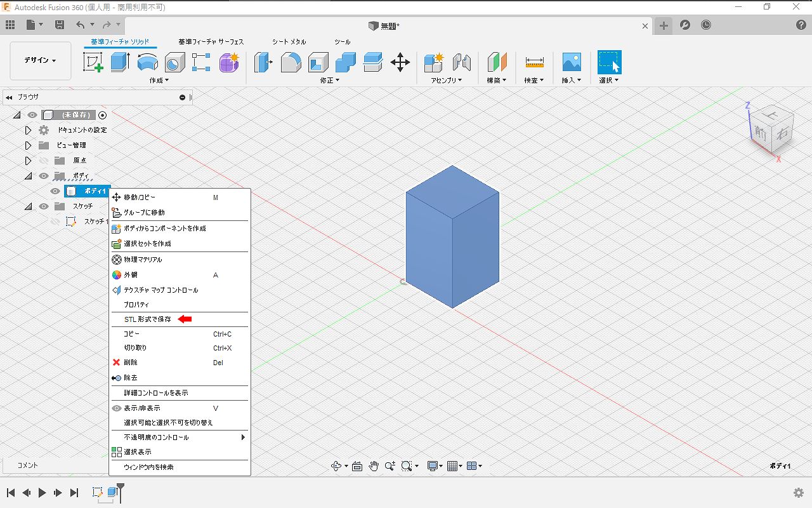Click the Revolve tool icon
This screenshot has height=508, width=812.
147,62
